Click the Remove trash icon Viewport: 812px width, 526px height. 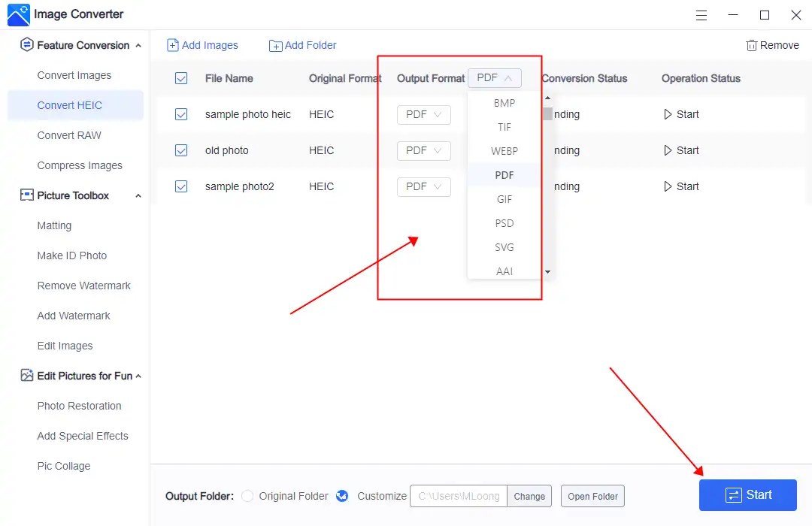point(752,45)
